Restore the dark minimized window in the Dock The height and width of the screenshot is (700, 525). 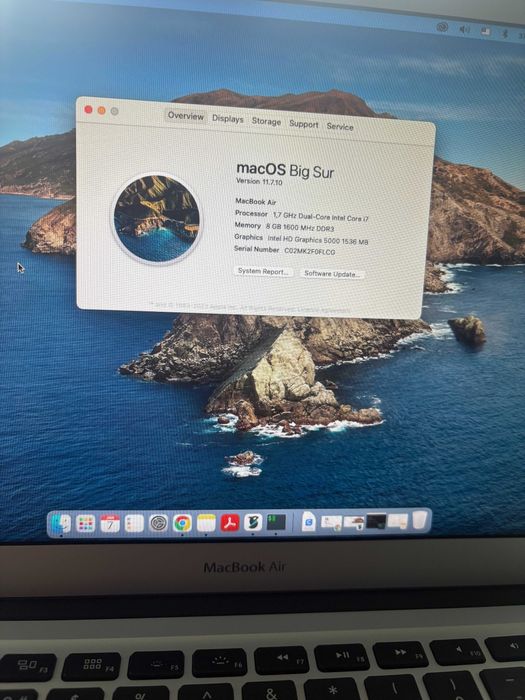pos(376,521)
